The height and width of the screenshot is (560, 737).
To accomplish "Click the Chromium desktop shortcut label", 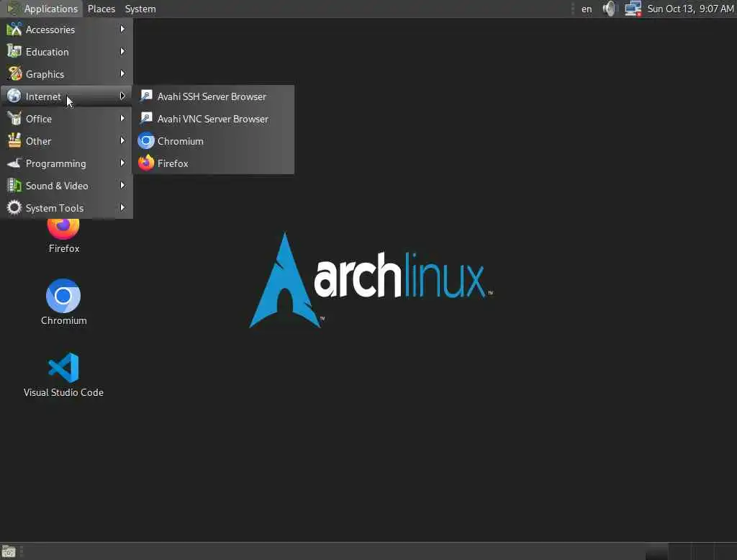I will click(x=63, y=320).
